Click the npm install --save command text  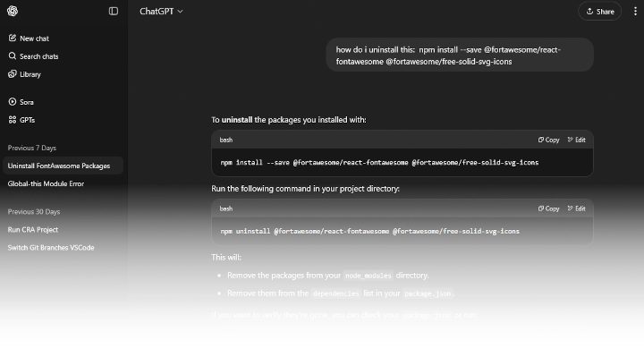click(379, 163)
